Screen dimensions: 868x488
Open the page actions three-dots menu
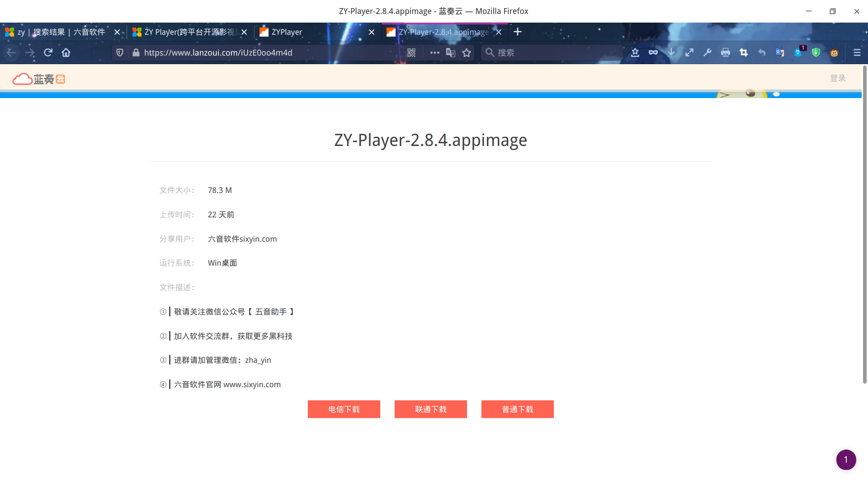pyautogui.click(x=434, y=53)
